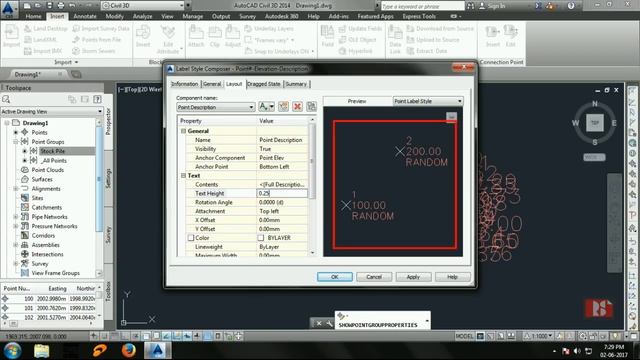
Task: Collapse the Drawing1 tree node
Action: 7,123
